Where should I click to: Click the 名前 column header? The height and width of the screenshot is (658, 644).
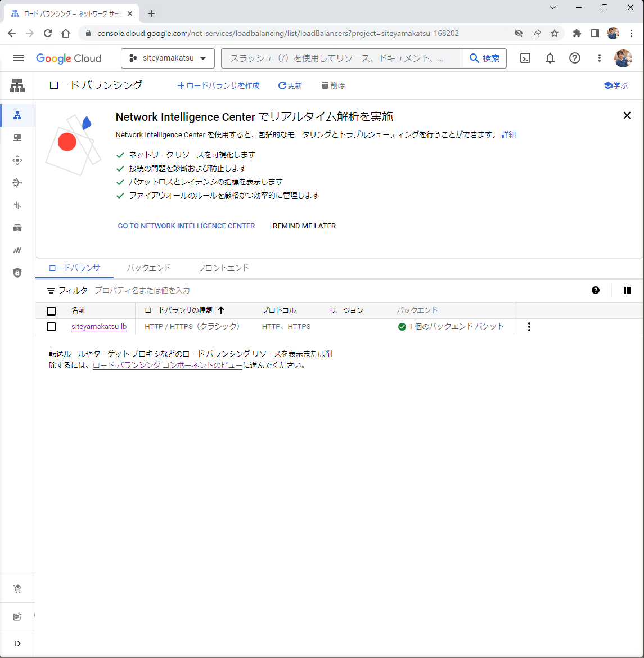pyautogui.click(x=78, y=310)
